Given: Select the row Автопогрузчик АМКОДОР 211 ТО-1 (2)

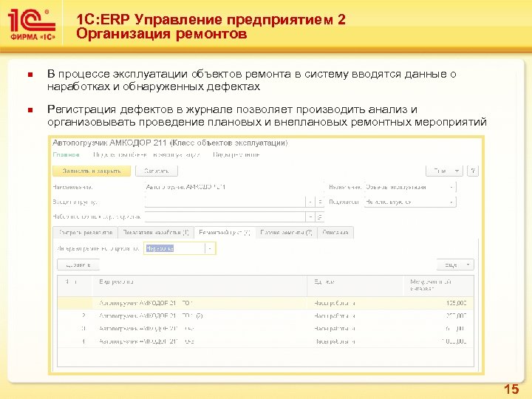Looking at the screenshot, I should [265, 316].
